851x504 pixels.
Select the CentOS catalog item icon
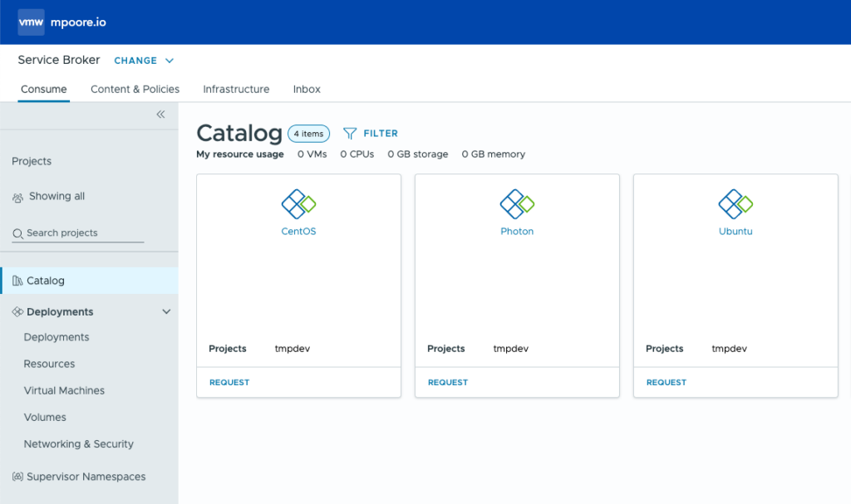(x=298, y=202)
